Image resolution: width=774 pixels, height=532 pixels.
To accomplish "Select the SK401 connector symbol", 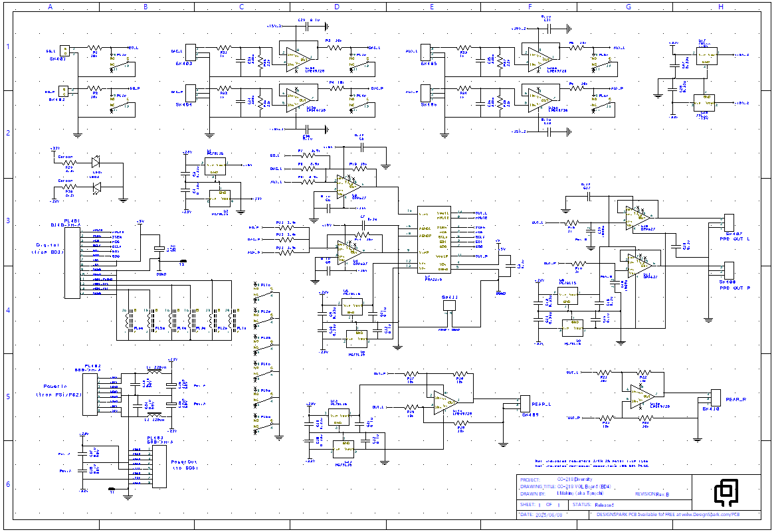I will 64,50.
